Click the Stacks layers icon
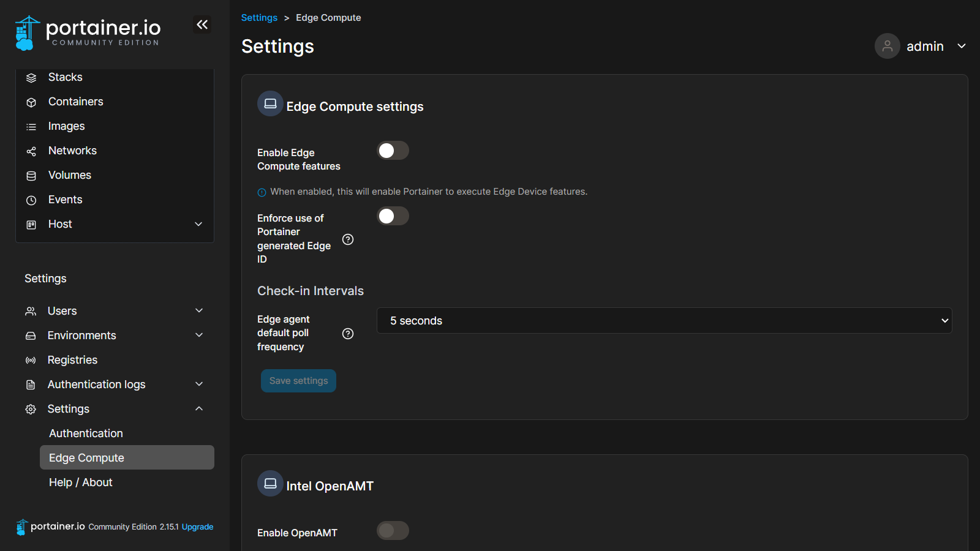The height and width of the screenshot is (551, 980). coord(31,78)
